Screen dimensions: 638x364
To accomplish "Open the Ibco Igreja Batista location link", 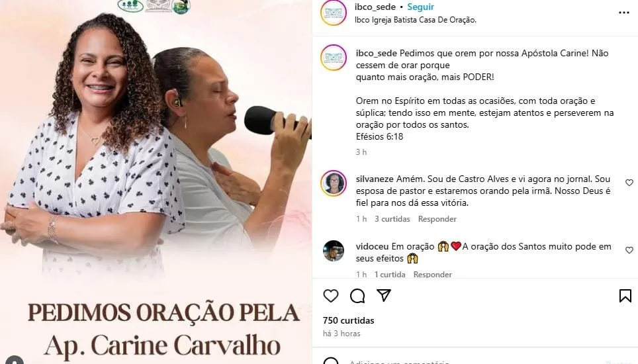I will [x=416, y=20].
